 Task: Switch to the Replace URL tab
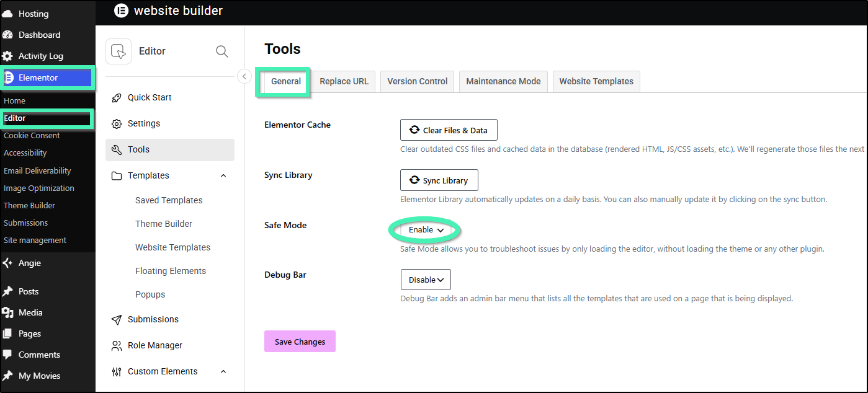coord(344,81)
